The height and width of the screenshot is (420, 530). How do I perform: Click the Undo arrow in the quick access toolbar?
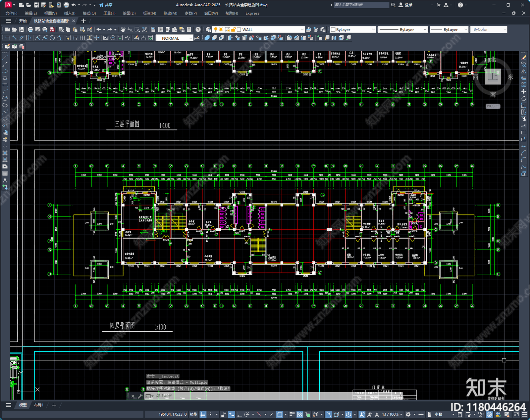pos(74,5)
